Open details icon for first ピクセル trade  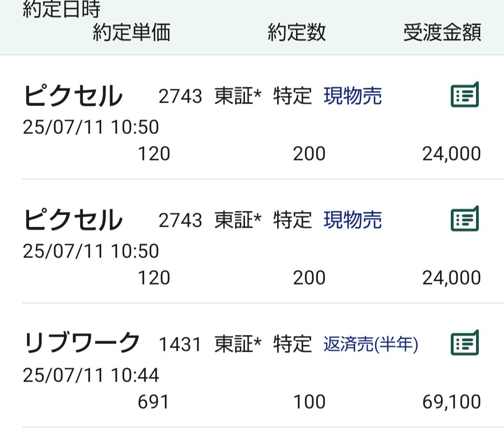[x=465, y=95]
